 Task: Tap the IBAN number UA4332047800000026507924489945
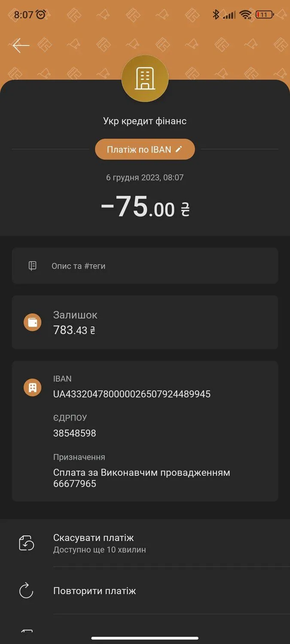(x=131, y=394)
